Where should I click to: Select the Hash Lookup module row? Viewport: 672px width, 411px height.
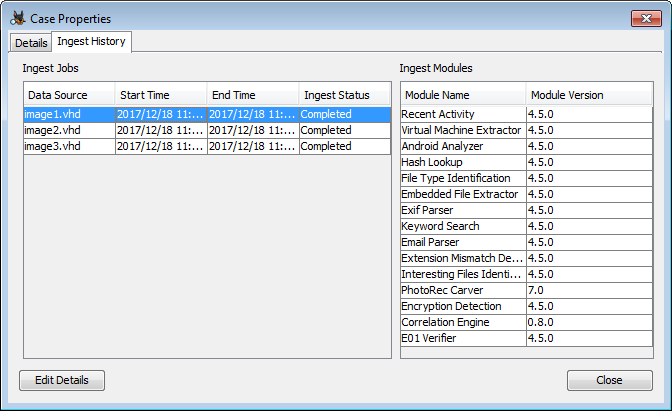(527, 162)
